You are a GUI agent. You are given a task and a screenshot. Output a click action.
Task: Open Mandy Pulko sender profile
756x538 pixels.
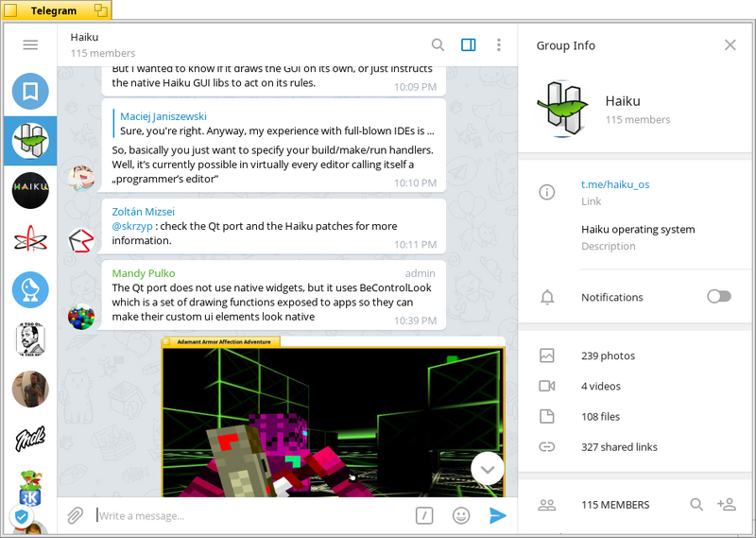coord(144,273)
